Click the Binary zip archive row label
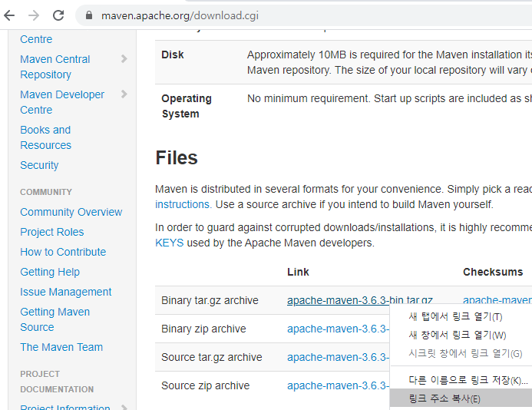This screenshot has width=532, height=410. tap(203, 329)
